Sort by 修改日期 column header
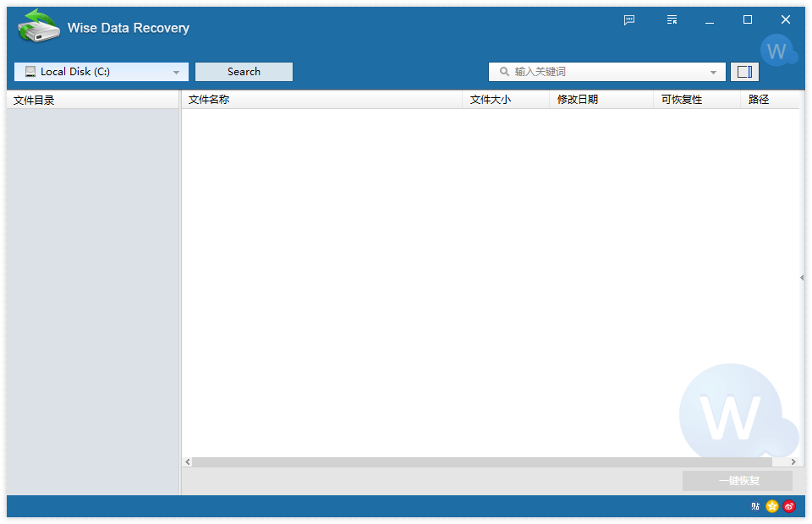This screenshot has height=524, width=812. pos(601,100)
